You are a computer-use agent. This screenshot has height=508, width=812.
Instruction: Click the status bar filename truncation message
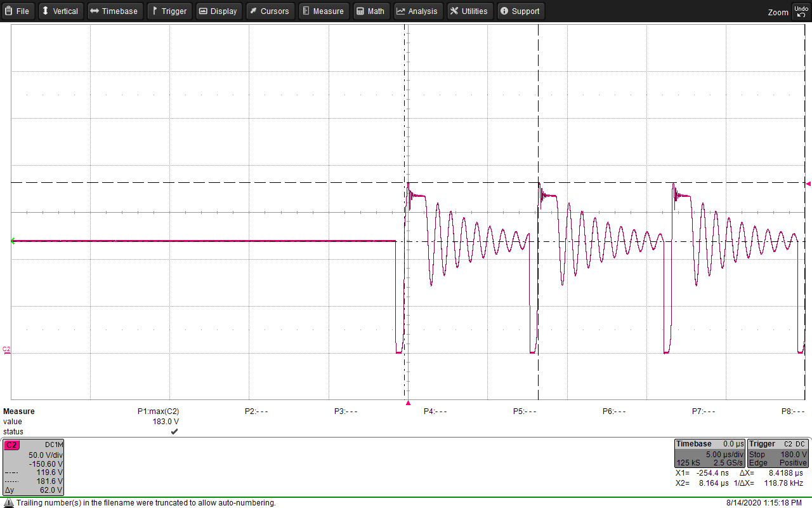tap(146, 503)
